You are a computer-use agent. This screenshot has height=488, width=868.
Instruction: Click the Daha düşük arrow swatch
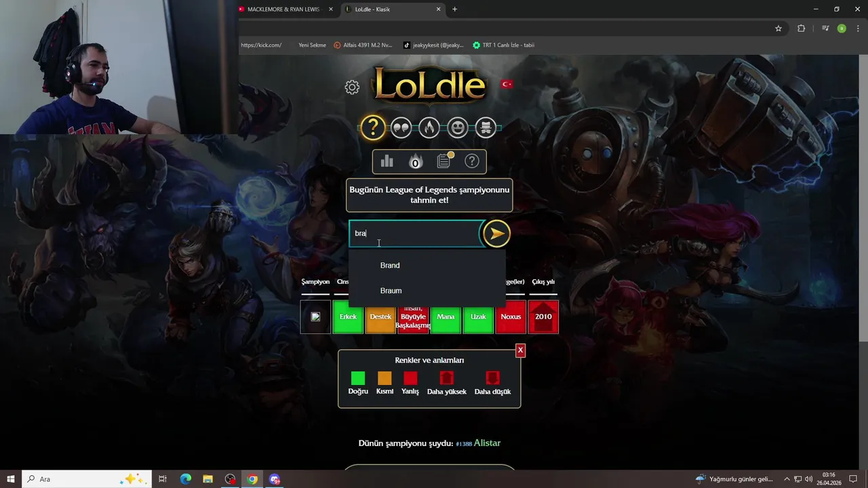click(x=492, y=378)
